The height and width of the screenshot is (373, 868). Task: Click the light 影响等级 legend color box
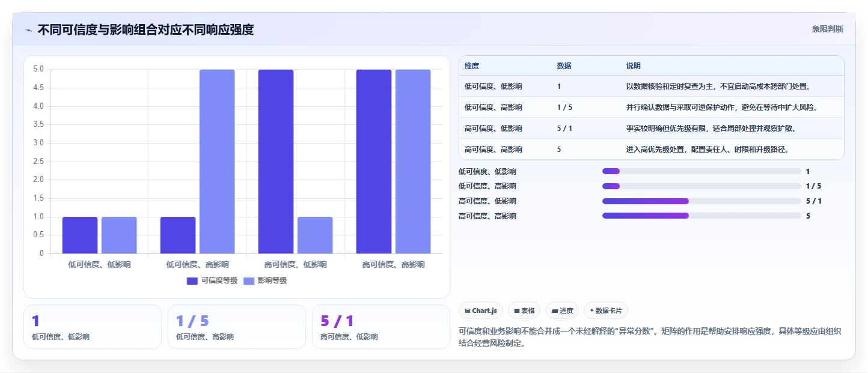249,281
